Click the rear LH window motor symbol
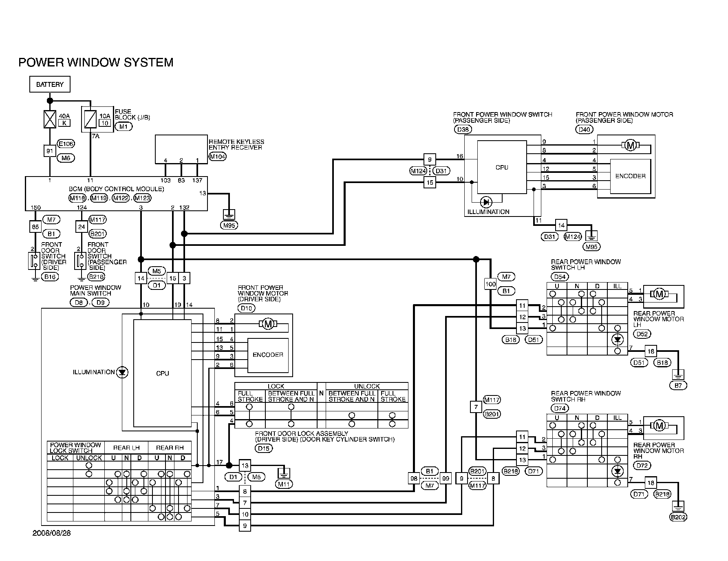This screenshot has width=728, height=561. [659, 294]
